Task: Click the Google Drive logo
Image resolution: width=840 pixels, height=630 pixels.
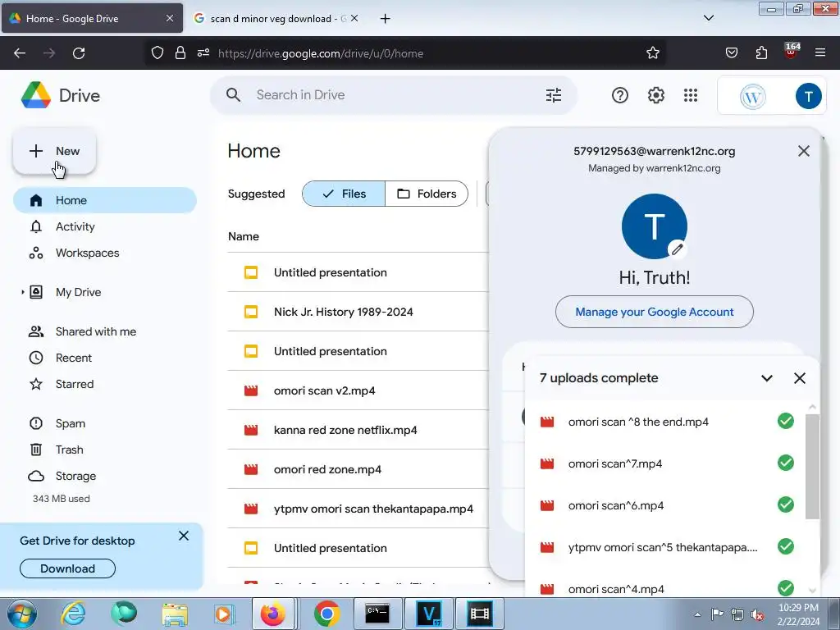Action: pos(36,95)
